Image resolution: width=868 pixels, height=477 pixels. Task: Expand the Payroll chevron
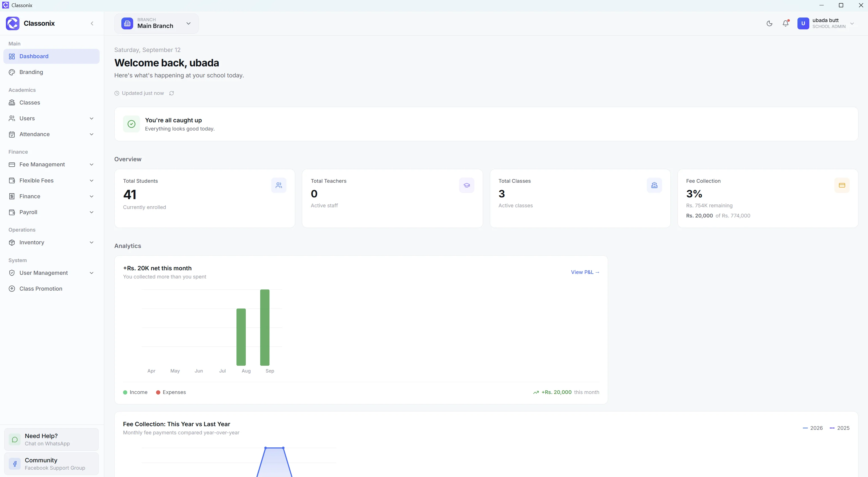pyautogui.click(x=92, y=212)
